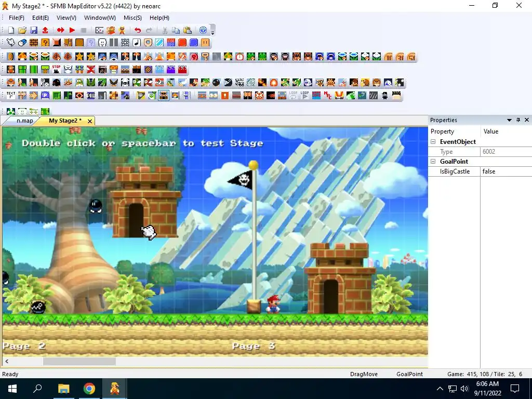The height and width of the screenshot is (399, 532).
Task: Open Windows Start menu
Action: coord(12,389)
